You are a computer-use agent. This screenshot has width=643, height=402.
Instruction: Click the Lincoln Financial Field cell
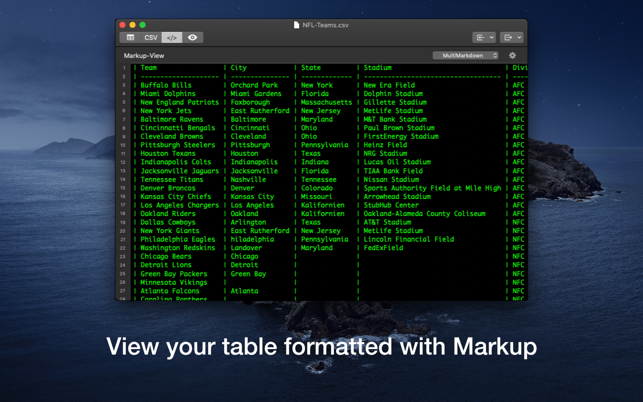[409, 239]
